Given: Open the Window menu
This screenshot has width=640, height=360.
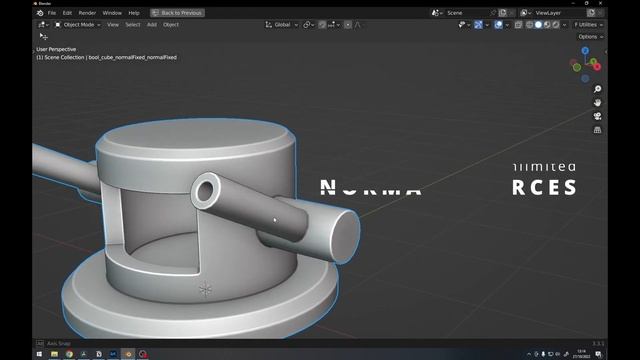Looking at the screenshot, I should (112, 13).
